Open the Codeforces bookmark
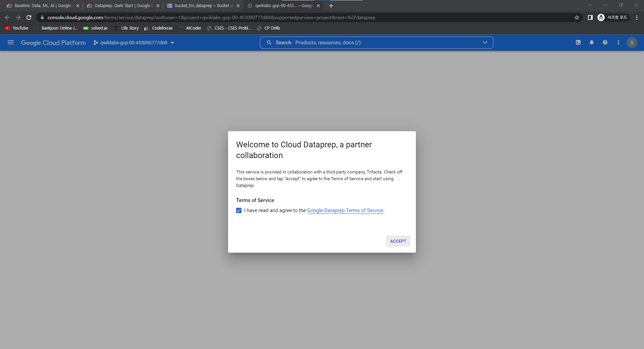The image size is (644, 349). [x=158, y=28]
